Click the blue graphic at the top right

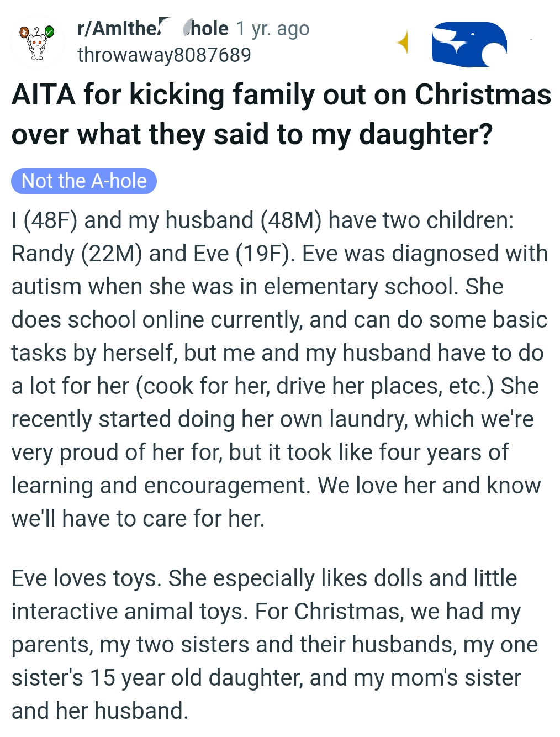[x=469, y=44]
